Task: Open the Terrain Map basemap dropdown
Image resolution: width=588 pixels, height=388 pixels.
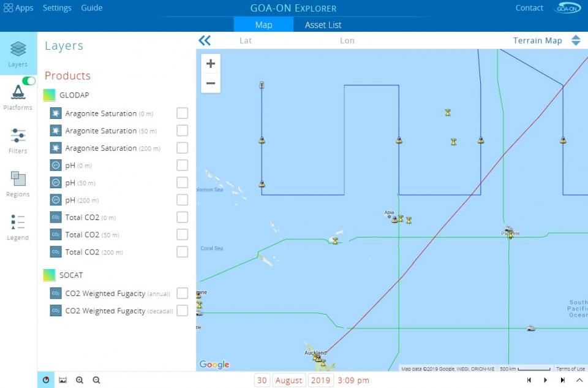Action: (546, 40)
